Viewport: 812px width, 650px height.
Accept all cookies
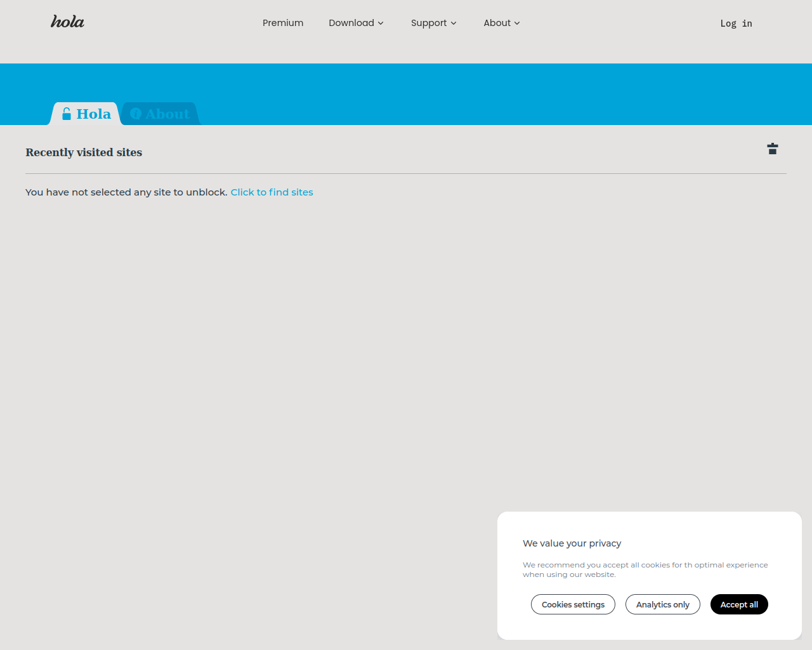click(739, 604)
